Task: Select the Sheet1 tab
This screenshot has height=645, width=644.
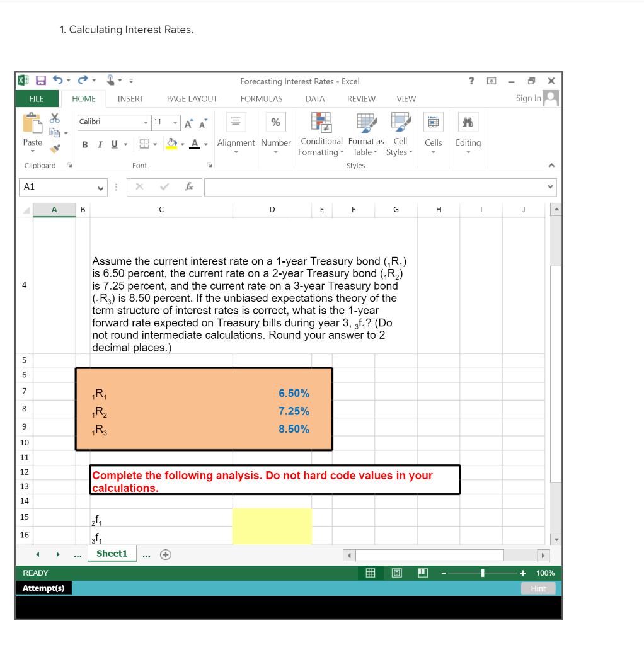Action: [x=112, y=554]
